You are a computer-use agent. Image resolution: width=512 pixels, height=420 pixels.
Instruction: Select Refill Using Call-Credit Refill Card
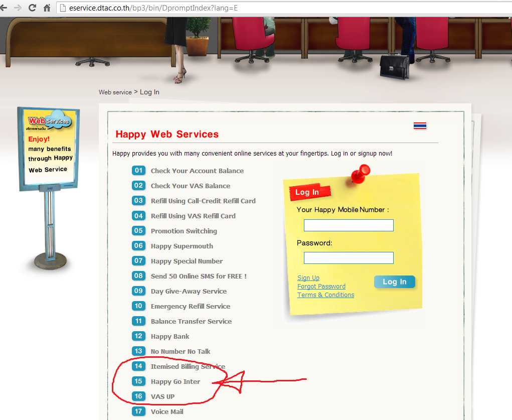203,201
